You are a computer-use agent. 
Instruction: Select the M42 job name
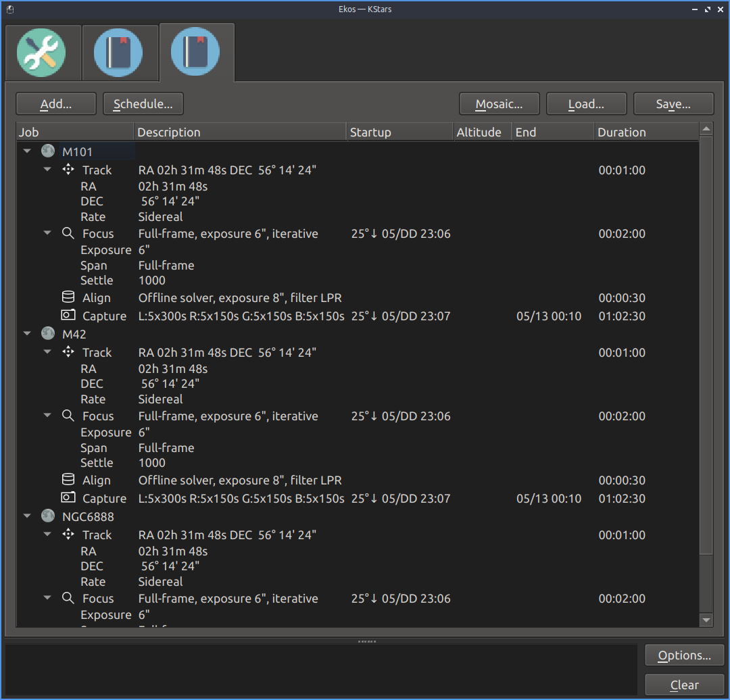(74, 334)
